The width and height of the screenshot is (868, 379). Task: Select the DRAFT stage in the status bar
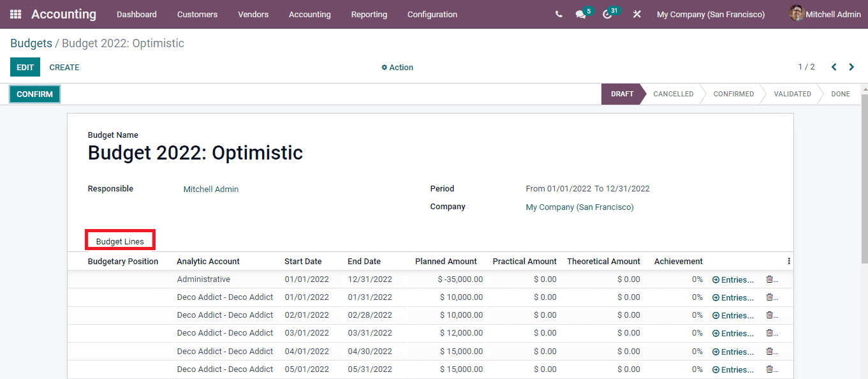pos(622,94)
